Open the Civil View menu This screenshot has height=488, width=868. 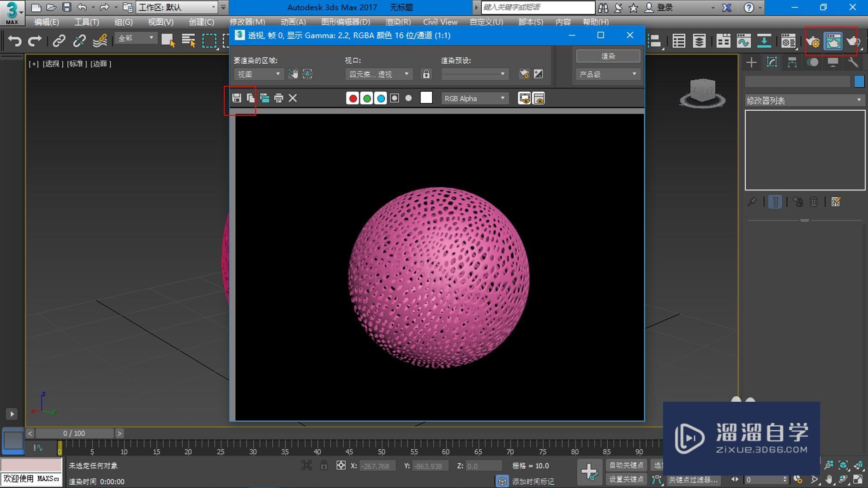pyautogui.click(x=440, y=22)
